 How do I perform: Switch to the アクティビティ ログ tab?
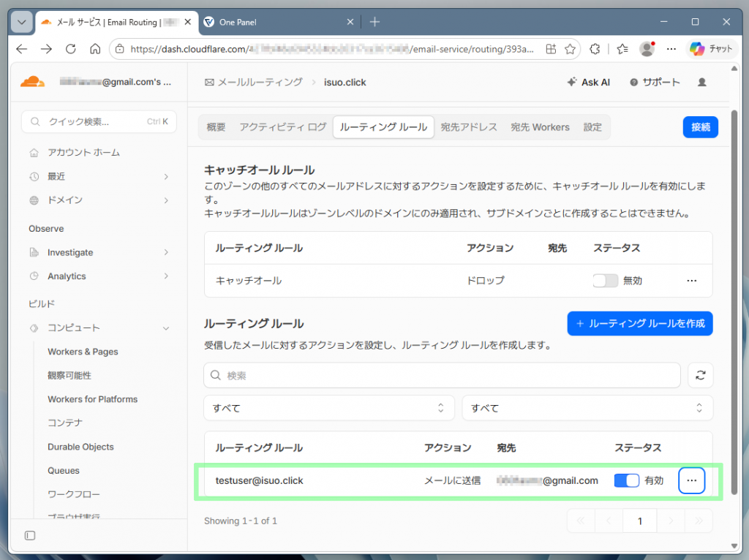(283, 127)
